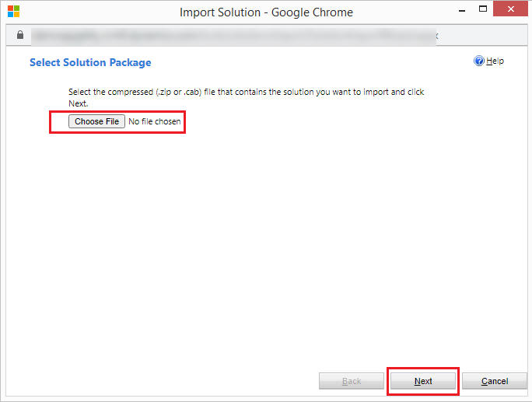Click the window's bottom-right resize grip
This screenshot has width=532, height=402.
tap(527, 397)
